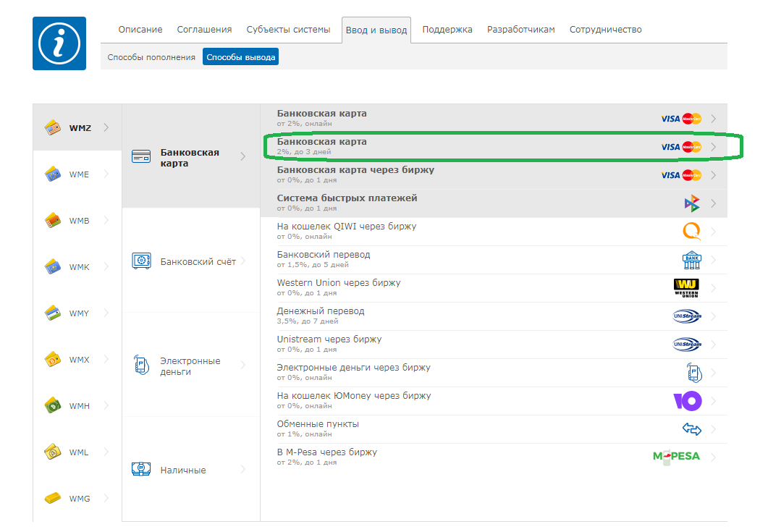
Task: Click the blue info logo icon
Action: click(59, 43)
